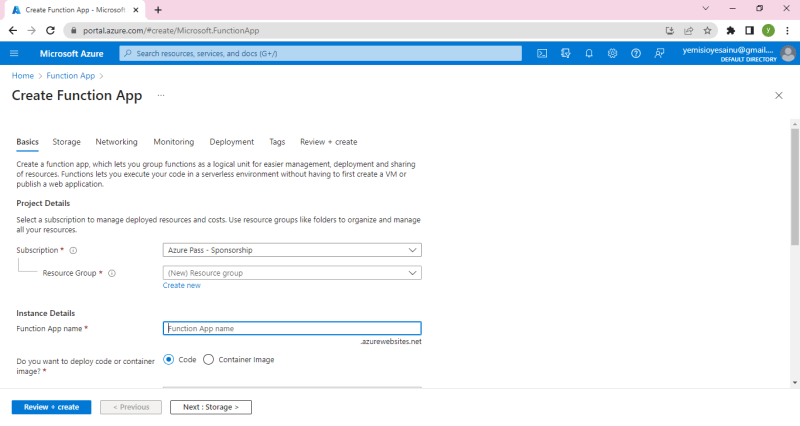Click the Microsoft Azure logo text
Image resolution: width=800 pixels, height=426 pixels.
(71, 54)
